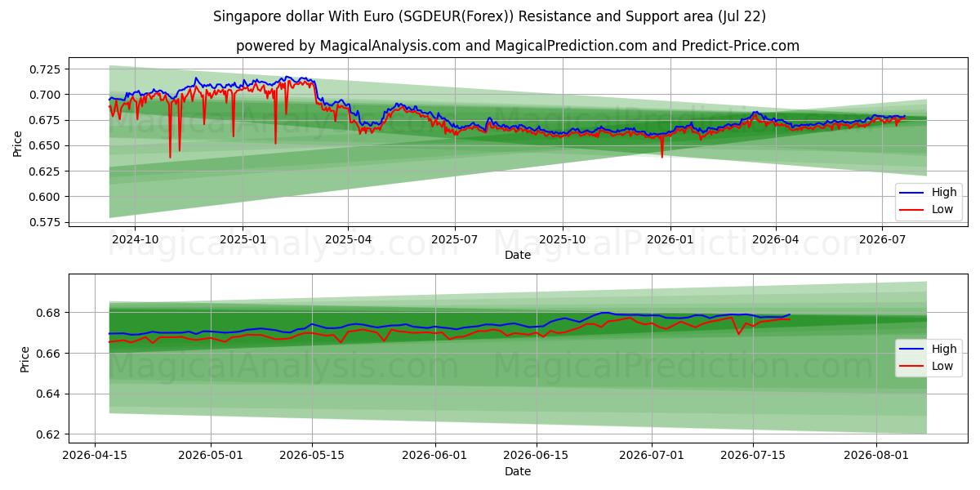Click the 2026-05-01 date tick label
The width and height of the screenshot is (980, 490).
(211, 456)
